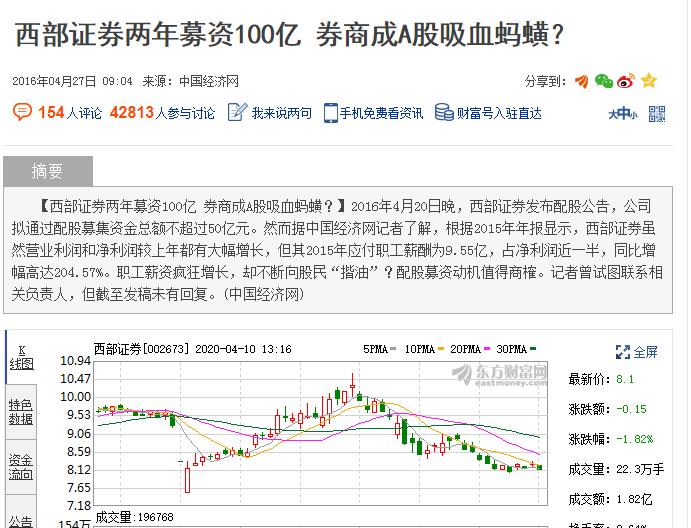Share article to WeChat

[603, 81]
